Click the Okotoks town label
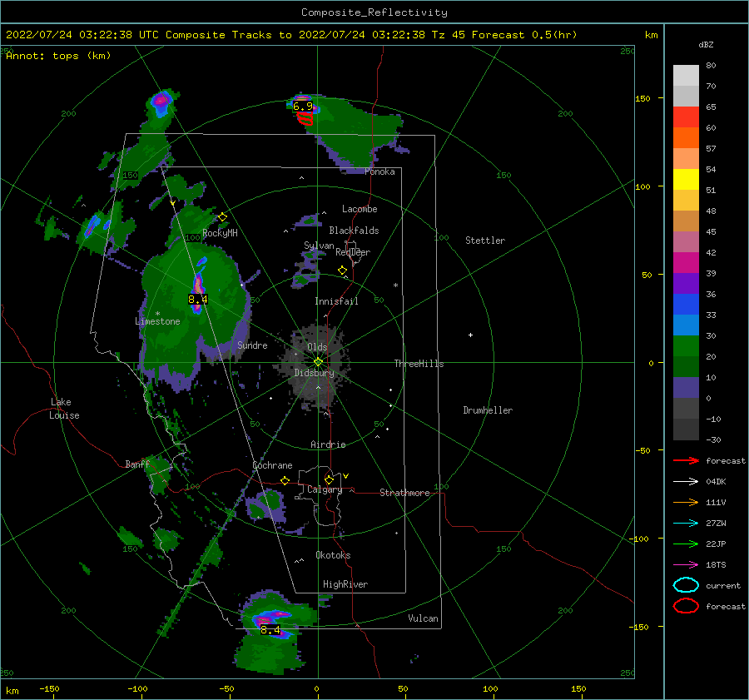Screen dimensions: 749x700 (333, 555)
